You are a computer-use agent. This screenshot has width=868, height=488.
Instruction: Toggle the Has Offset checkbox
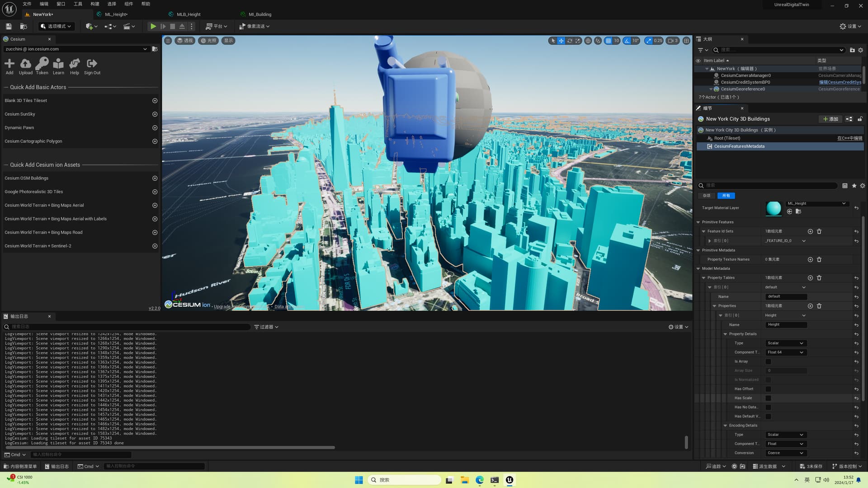pyautogui.click(x=768, y=389)
